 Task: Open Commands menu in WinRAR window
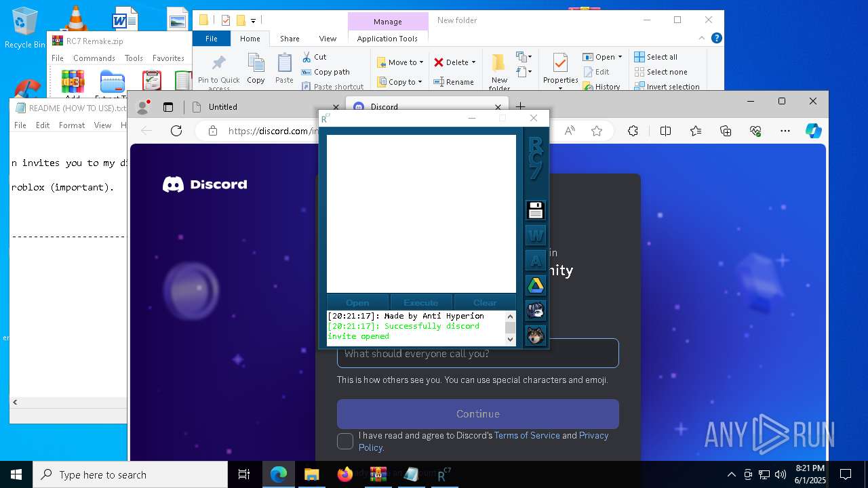point(94,58)
